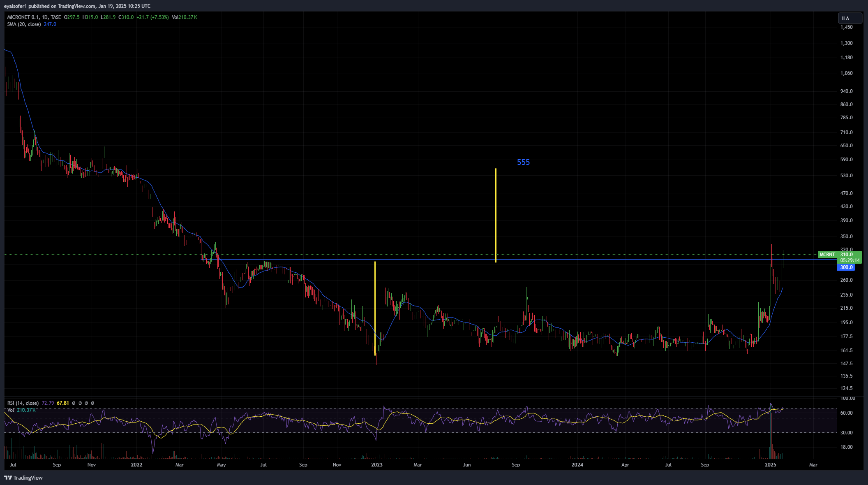868x485 pixels.
Task: Select the RSI (14, close) indicator legend
Action: coord(23,403)
